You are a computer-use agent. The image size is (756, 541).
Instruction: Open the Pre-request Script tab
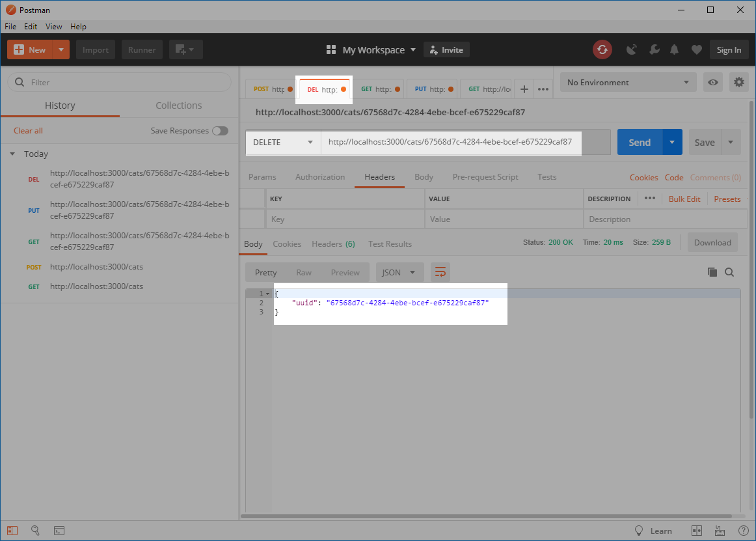click(x=485, y=177)
